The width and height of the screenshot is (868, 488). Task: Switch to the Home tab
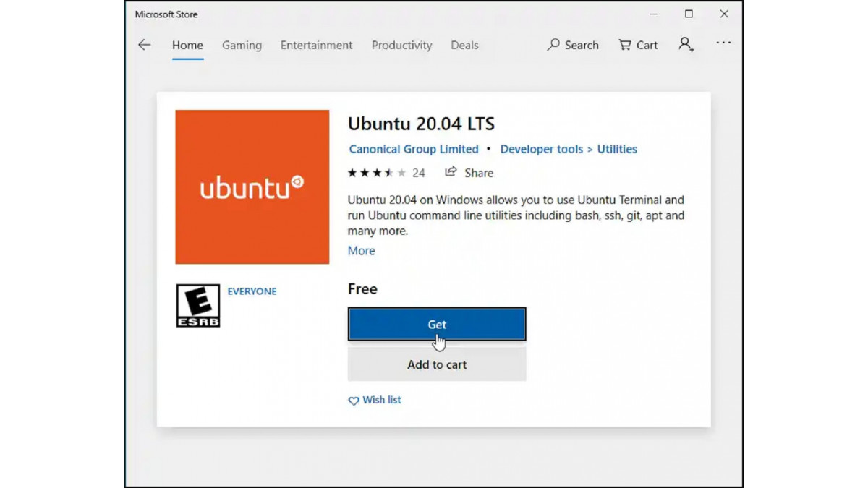pyautogui.click(x=187, y=45)
